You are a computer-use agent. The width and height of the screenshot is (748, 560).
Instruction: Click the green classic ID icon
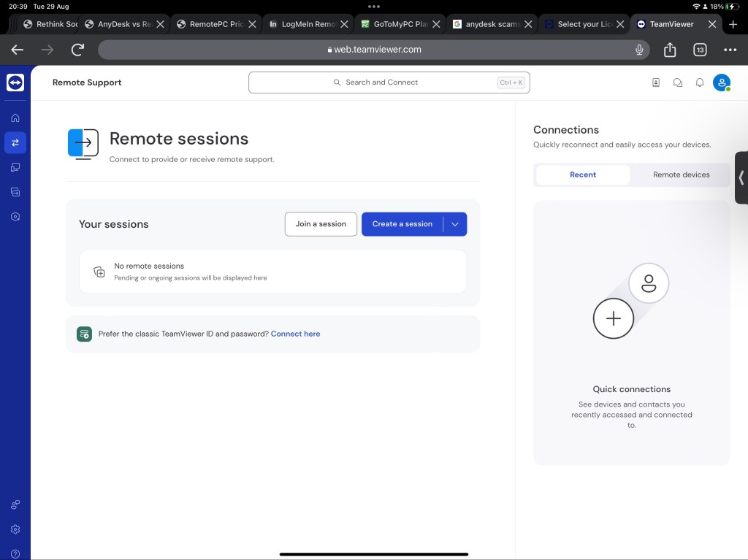(85, 334)
